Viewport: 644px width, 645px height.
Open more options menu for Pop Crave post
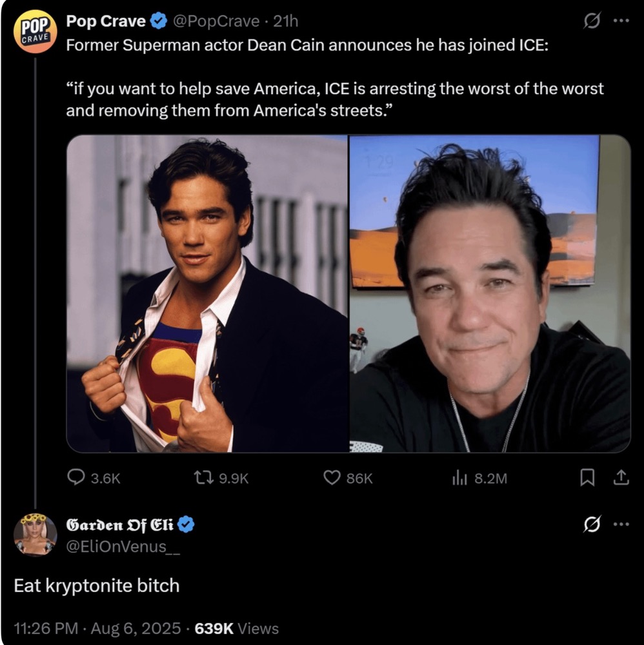coord(621,21)
